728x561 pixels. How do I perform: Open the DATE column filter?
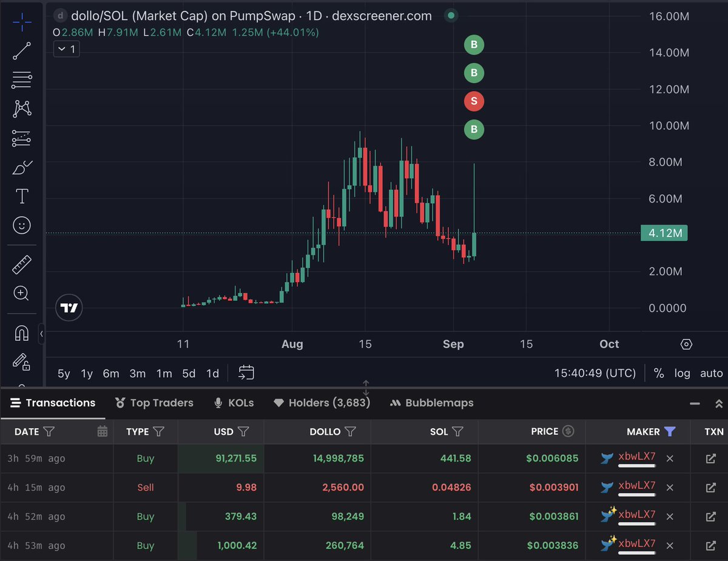(x=49, y=432)
